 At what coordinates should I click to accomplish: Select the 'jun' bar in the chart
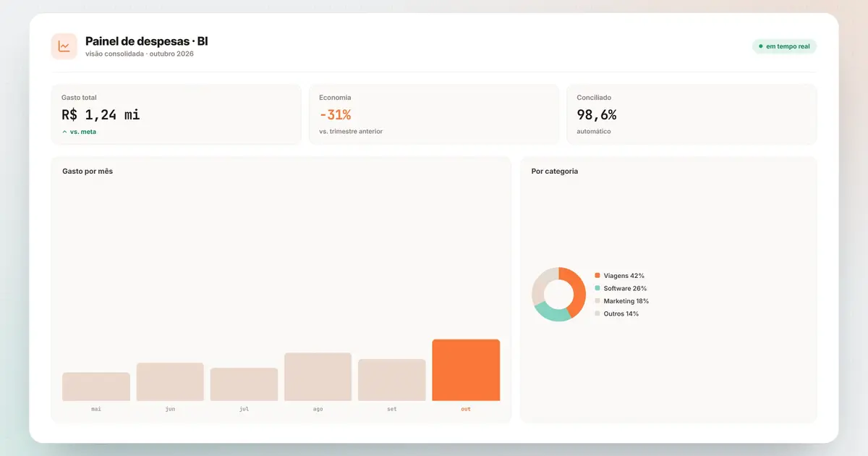pyautogui.click(x=170, y=382)
